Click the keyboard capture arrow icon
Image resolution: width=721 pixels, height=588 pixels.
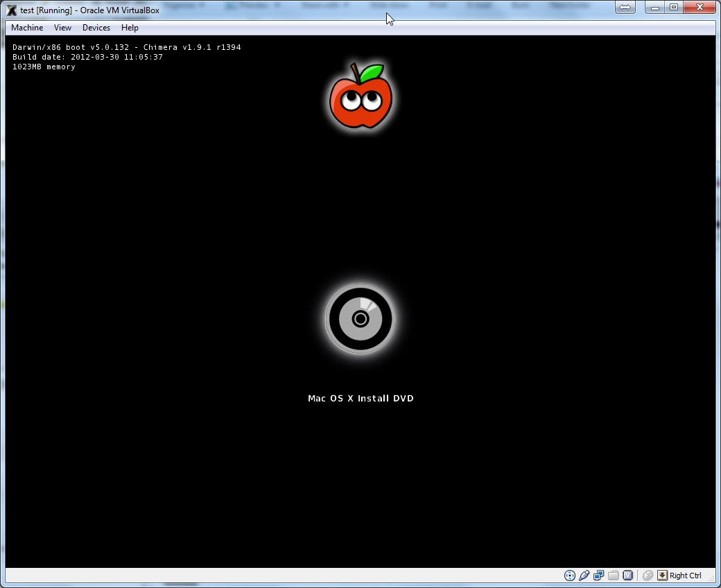pos(662,575)
